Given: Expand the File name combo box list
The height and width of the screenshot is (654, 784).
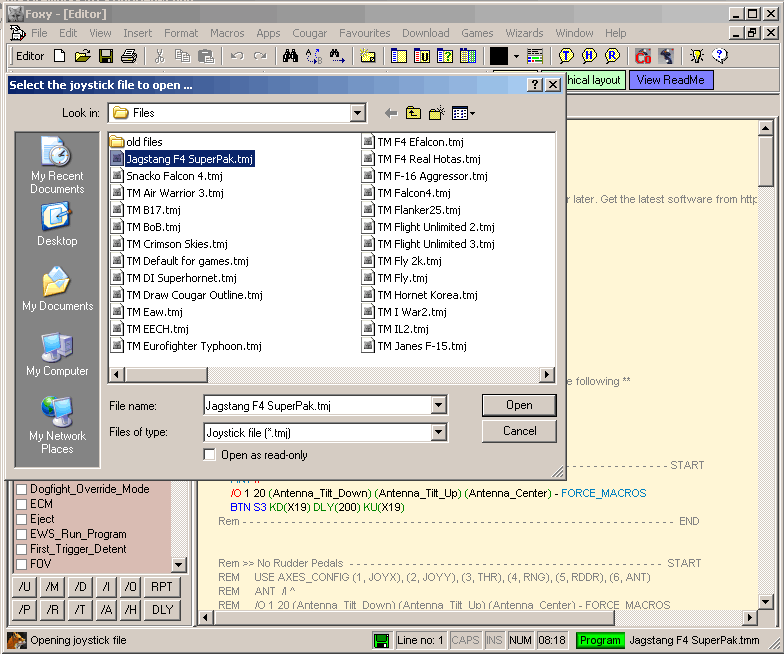Looking at the screenshot, I should point(438,405).
